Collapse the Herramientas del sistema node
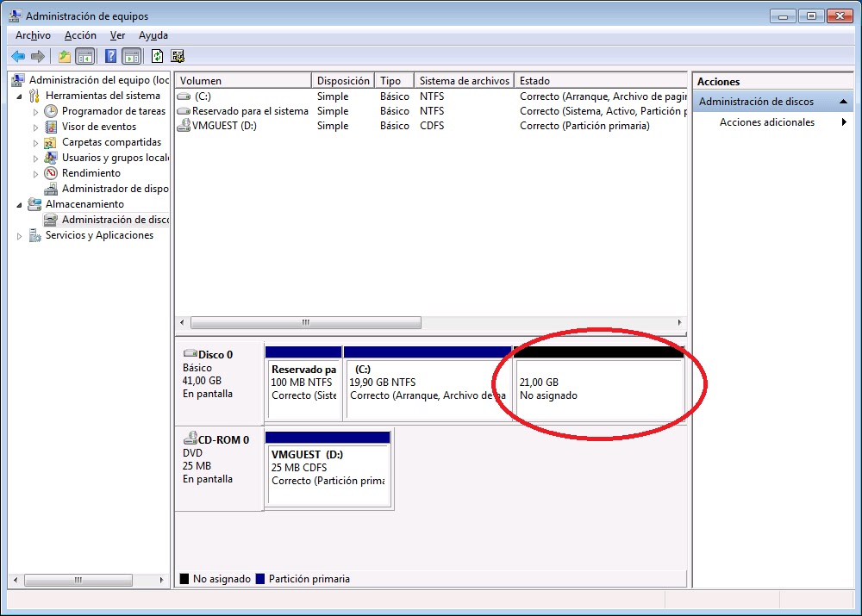Viewport: 862px width, 616px height. click(20, 96)
